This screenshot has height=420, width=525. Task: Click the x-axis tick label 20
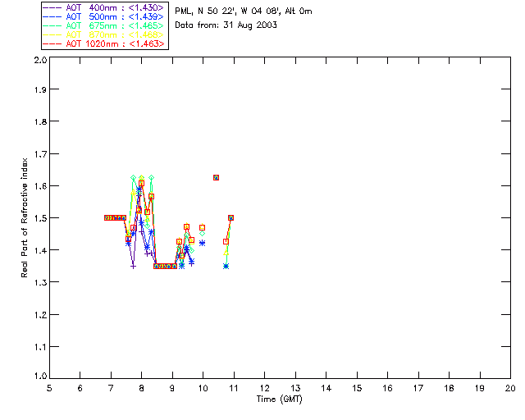click(510, 388)
